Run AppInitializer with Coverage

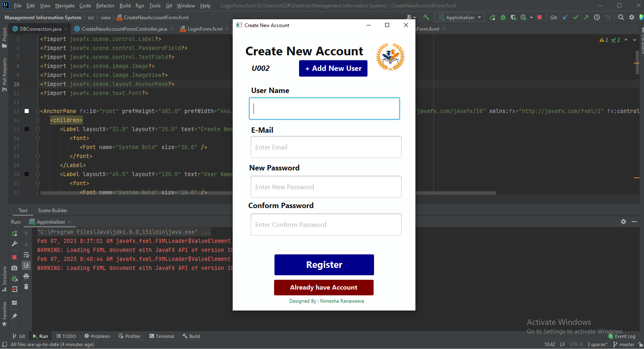point(513,17)
